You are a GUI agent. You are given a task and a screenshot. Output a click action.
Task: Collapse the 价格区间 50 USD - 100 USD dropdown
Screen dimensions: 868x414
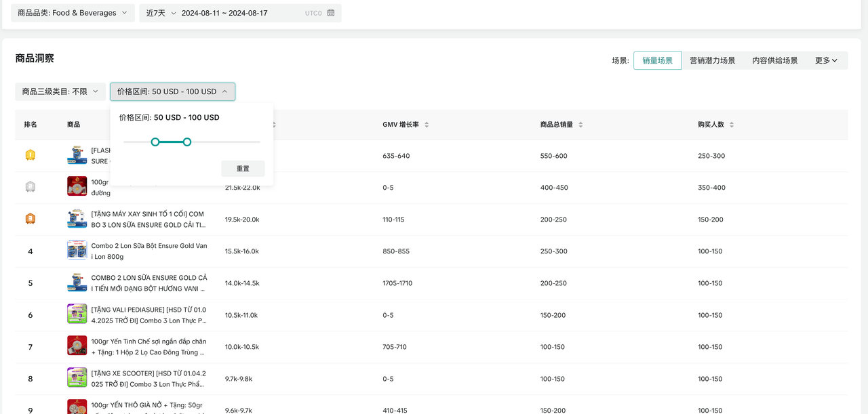(172, 91)
